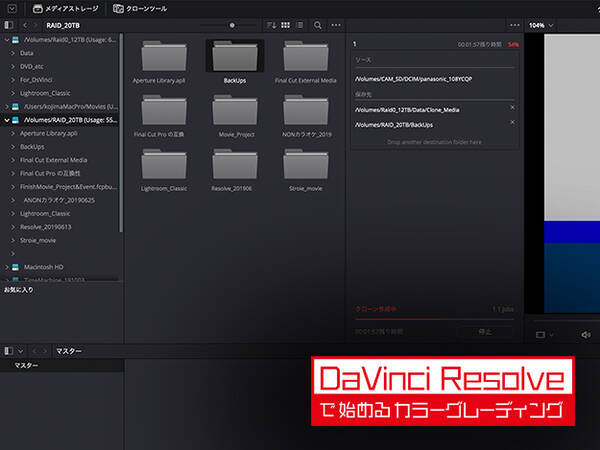Open the sort order menu icon
Screen dimensions: 600x450
(x=271, y=25)
